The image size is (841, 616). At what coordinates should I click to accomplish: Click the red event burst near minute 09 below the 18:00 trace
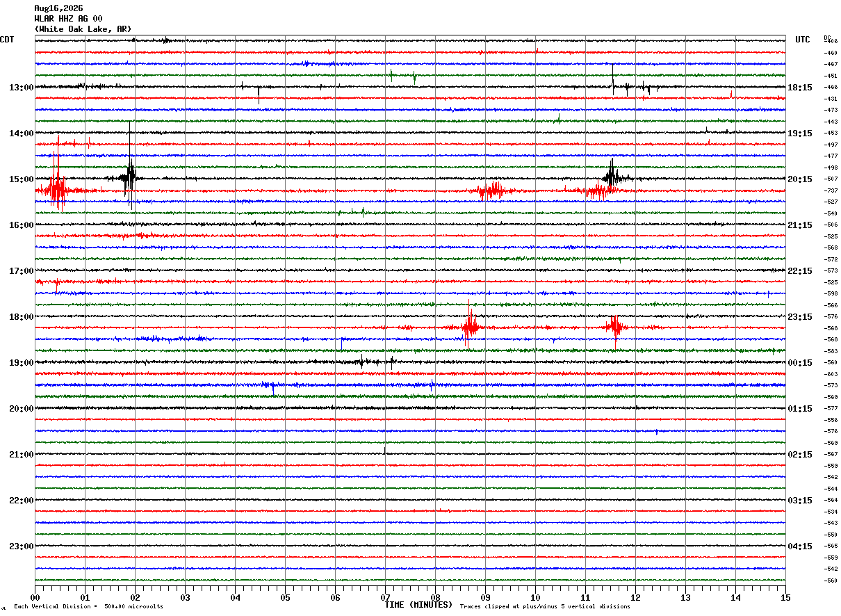[x=471, y=325]
